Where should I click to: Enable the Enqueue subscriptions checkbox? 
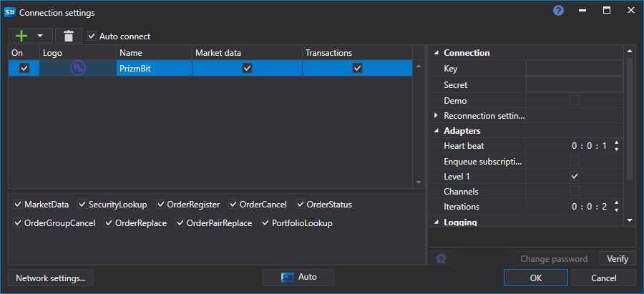point(575,160)
